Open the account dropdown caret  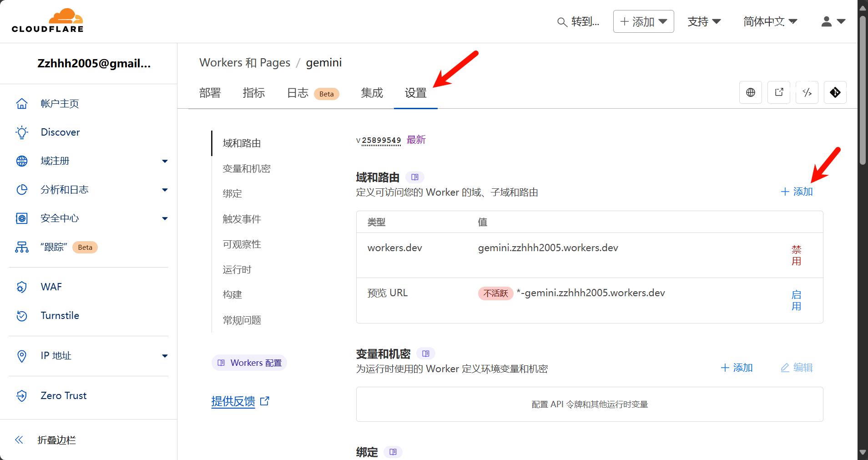(x=841, y=21)
